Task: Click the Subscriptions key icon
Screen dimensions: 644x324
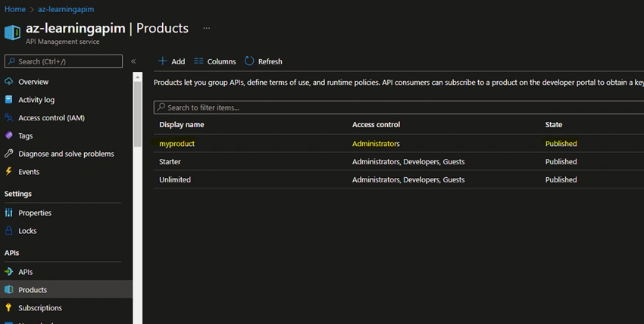Action: [x=8, y=307]
